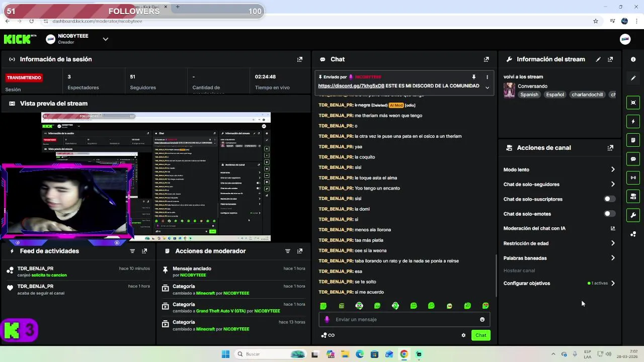
Task: Click the taskbar Buscar search box
Action: click(271, 354)
